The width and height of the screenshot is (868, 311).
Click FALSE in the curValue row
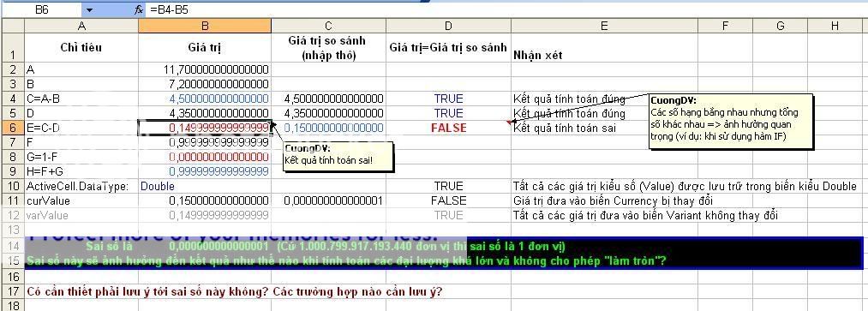448,200
